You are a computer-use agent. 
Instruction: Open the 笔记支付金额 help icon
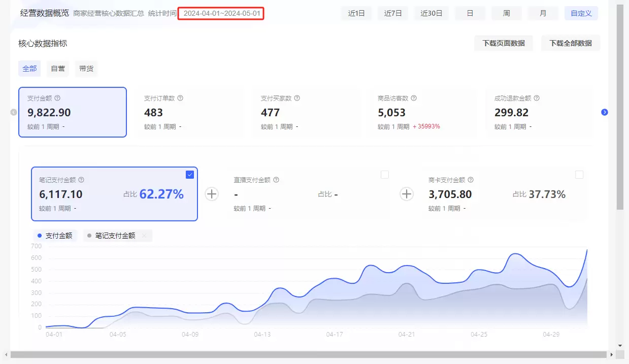click(81, 180)
